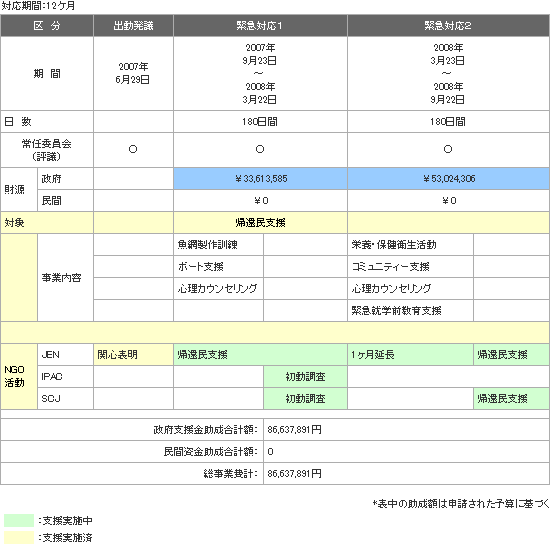Click the circle mark under 緊急対応1

[x=260, y=149]
